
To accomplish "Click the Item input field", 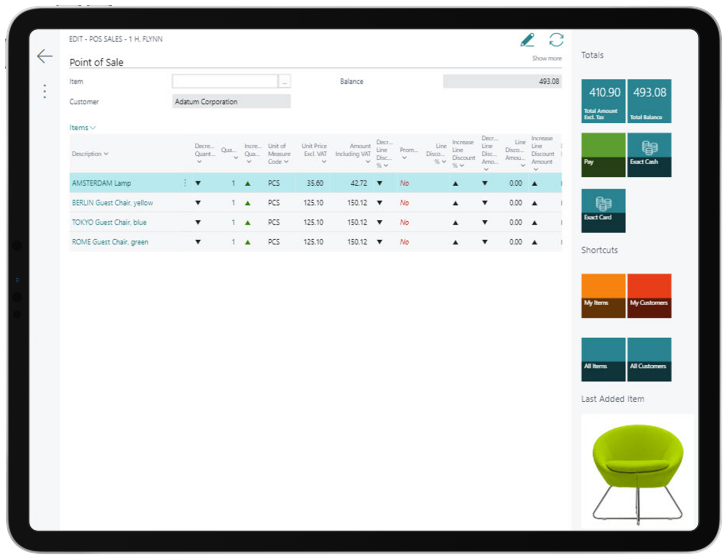I will (x=225, y=81).
